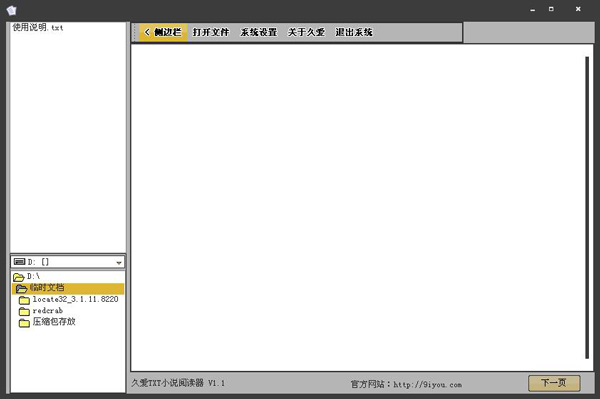Click the toolbar grip handle before 侧边栏
Image resolution: width=600 pixels, height=399 pixels.
click(x=135, y=33)
